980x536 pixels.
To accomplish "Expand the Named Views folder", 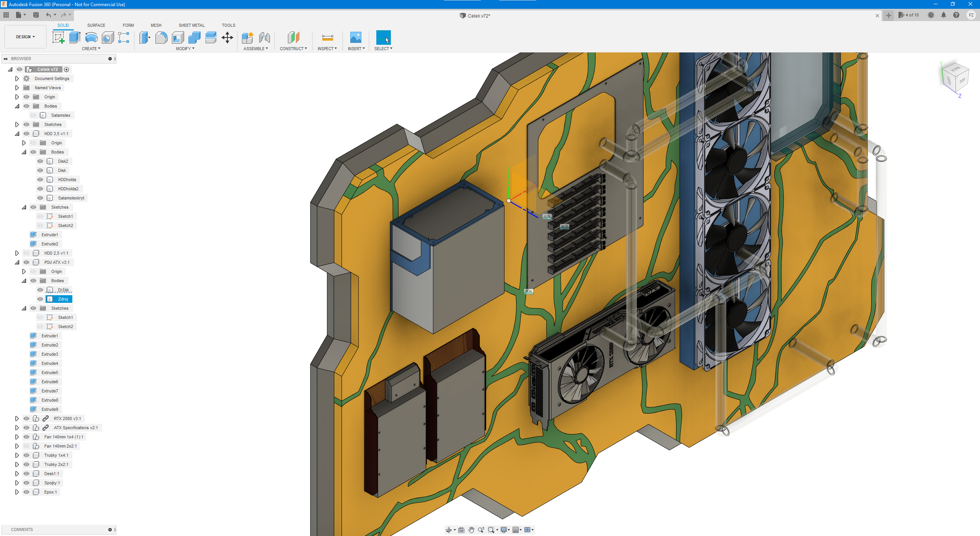I will pyautogui.click(x=17, y=88).
